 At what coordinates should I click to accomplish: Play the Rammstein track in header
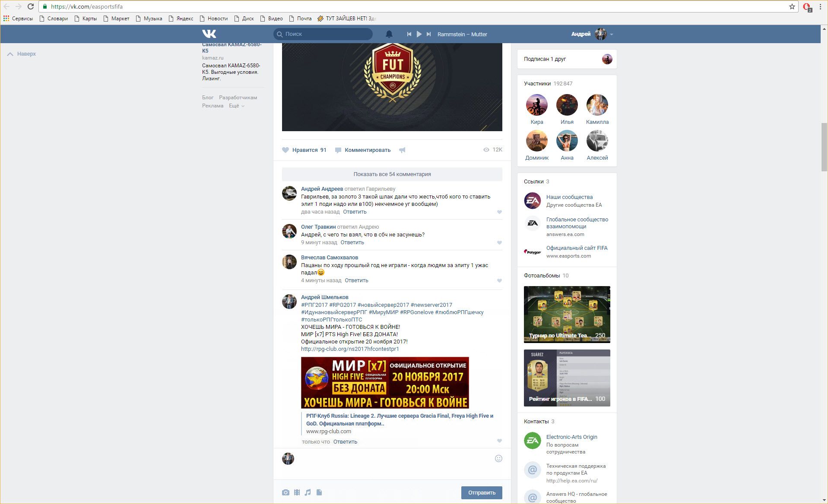419,34
